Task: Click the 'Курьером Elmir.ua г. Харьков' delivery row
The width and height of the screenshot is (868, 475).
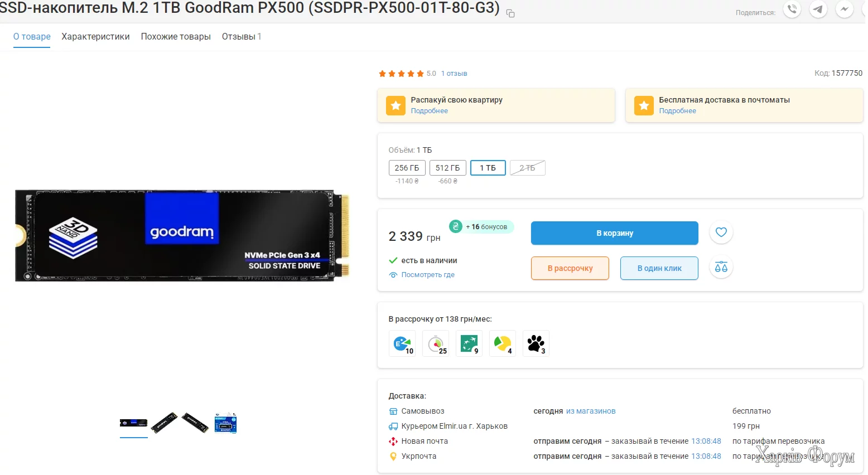Action: tap(455, 426)
